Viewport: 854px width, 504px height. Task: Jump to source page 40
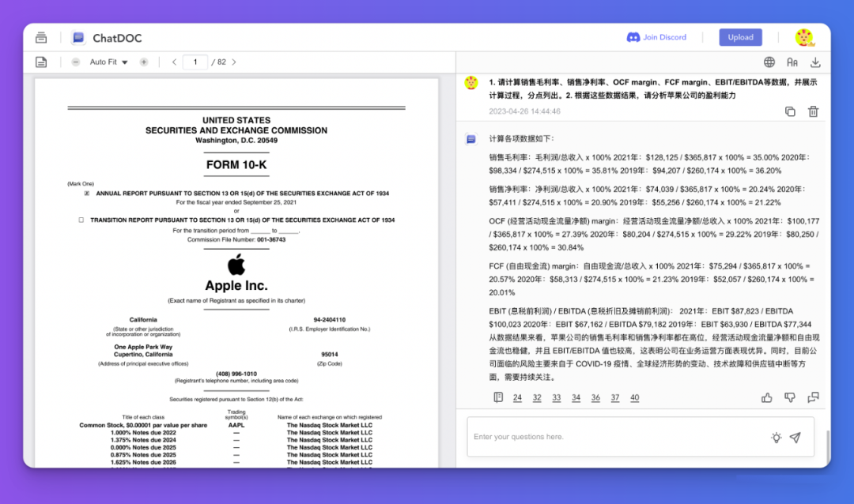pos(634,398)
